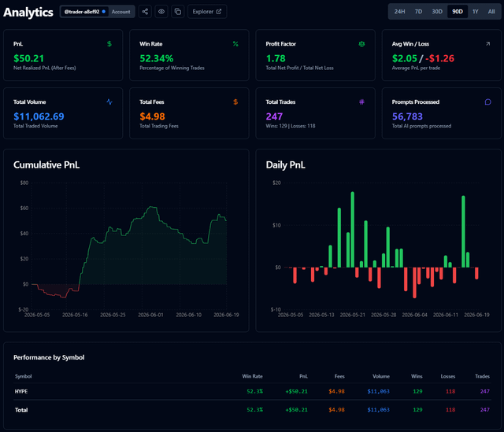The image size is (504, 432).
Task: Click 247 trades in the Total row
Action: pyautogui.click(x=485, y=410)
